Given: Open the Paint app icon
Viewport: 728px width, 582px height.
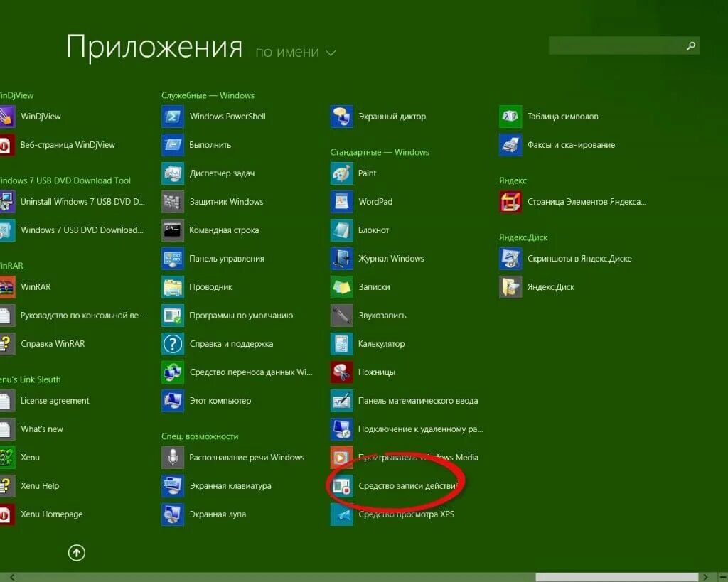Looking at the screenshot, I should point(342,173).
